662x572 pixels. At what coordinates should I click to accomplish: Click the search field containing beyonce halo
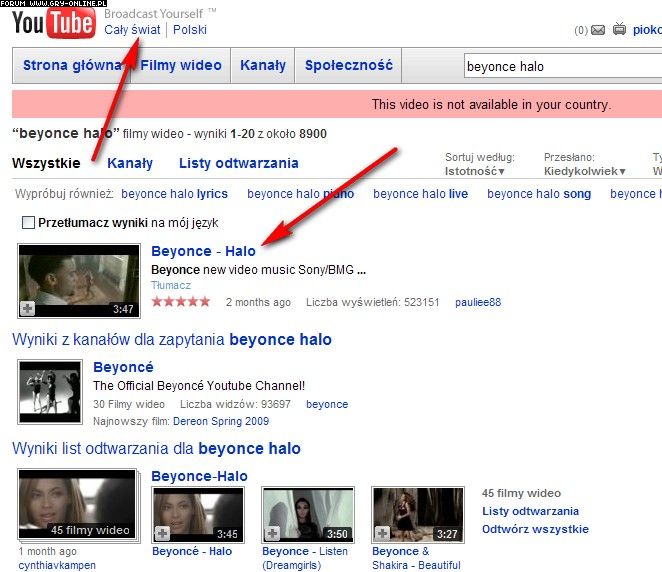coord(560,67)
